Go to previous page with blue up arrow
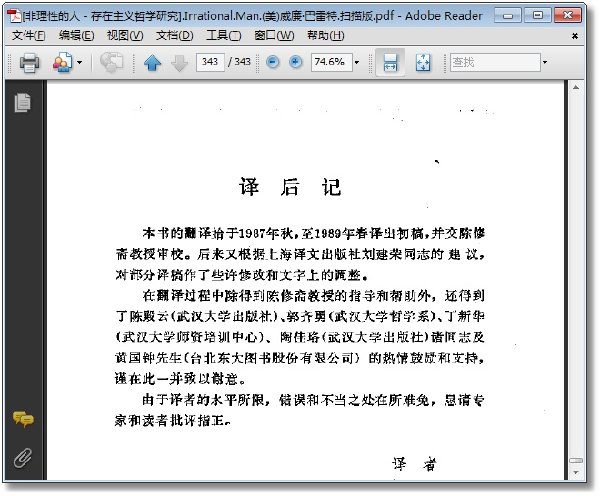 (152, 62)
